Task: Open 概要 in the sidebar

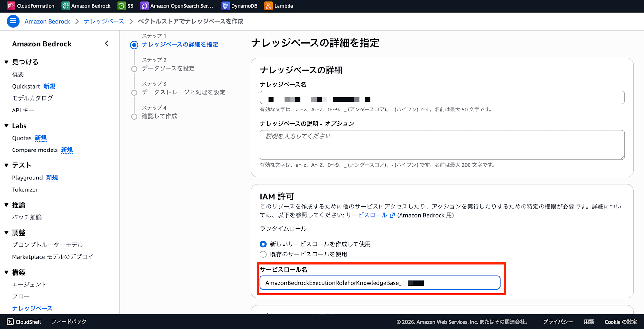Action: [x=18, y=74]
